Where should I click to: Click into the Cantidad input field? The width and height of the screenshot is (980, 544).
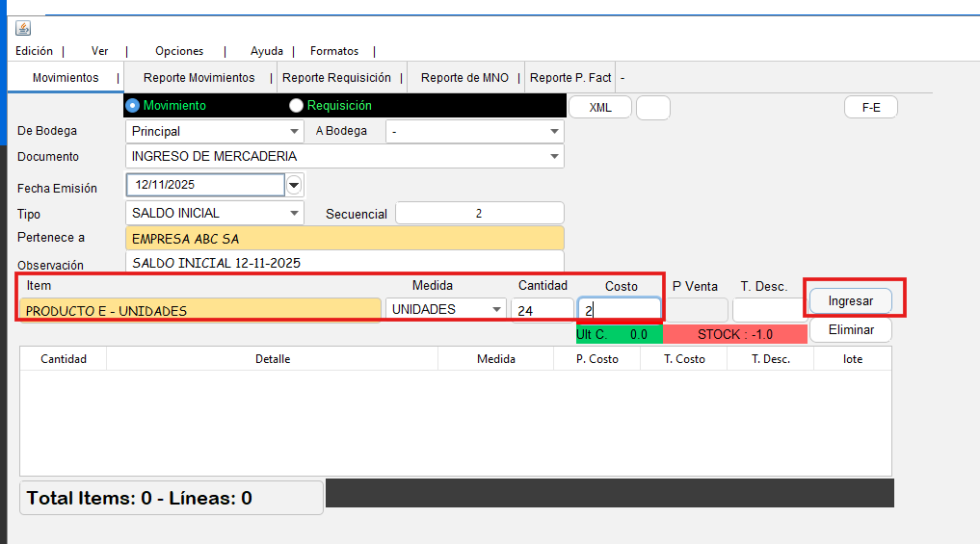542,310
